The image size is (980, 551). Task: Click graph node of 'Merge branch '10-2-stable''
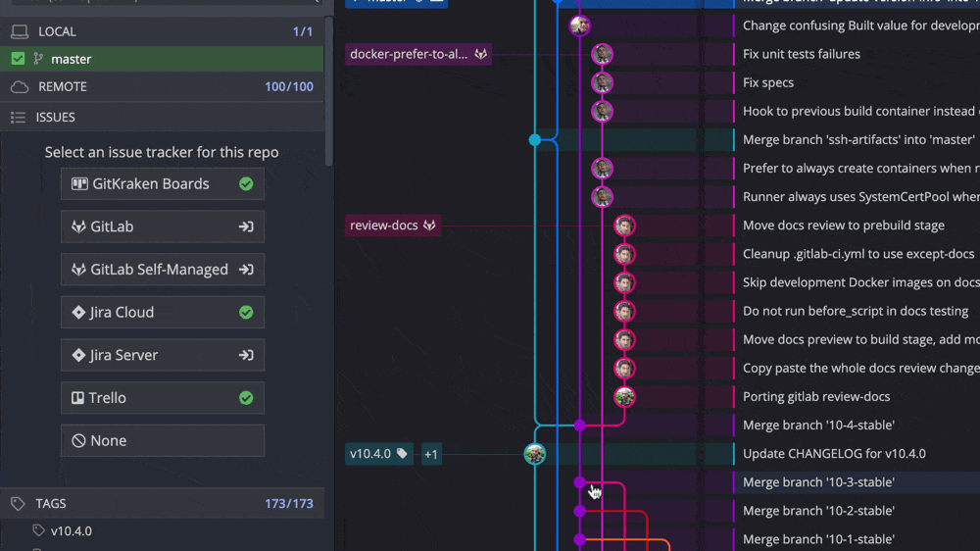pos(580,511)
